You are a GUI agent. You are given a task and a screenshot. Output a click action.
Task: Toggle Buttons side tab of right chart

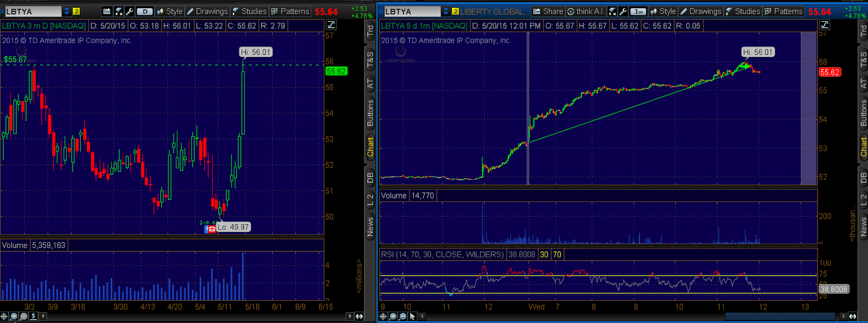[864, 113]
